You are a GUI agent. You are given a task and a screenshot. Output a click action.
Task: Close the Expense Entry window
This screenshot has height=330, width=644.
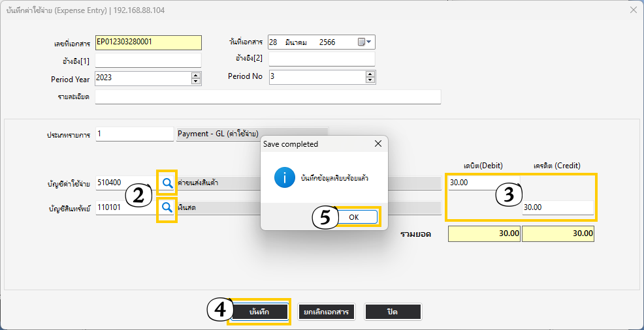click(632, 10)
